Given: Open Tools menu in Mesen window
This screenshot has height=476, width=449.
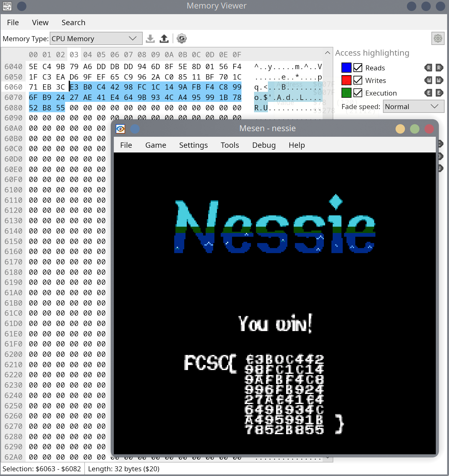Looking at the screenshot, I should coord(230,145).
